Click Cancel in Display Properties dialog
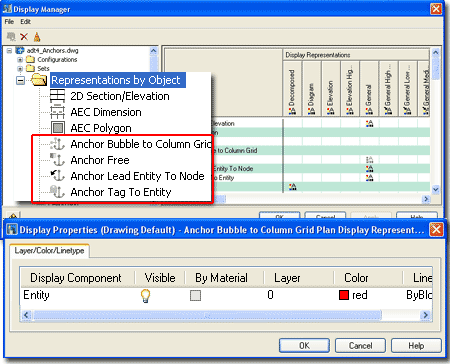450x364 pixels. (x=360, y=346)
